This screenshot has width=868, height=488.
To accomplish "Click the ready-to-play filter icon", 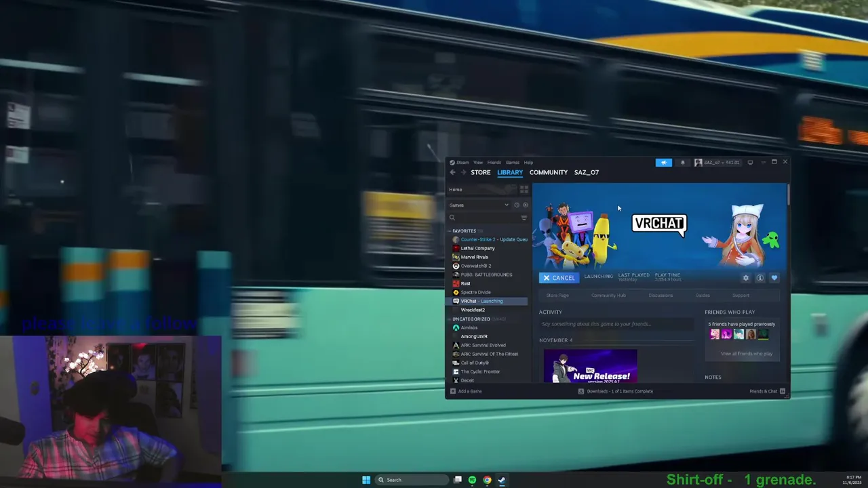I will pyautogui.click(x=525, y=205).
